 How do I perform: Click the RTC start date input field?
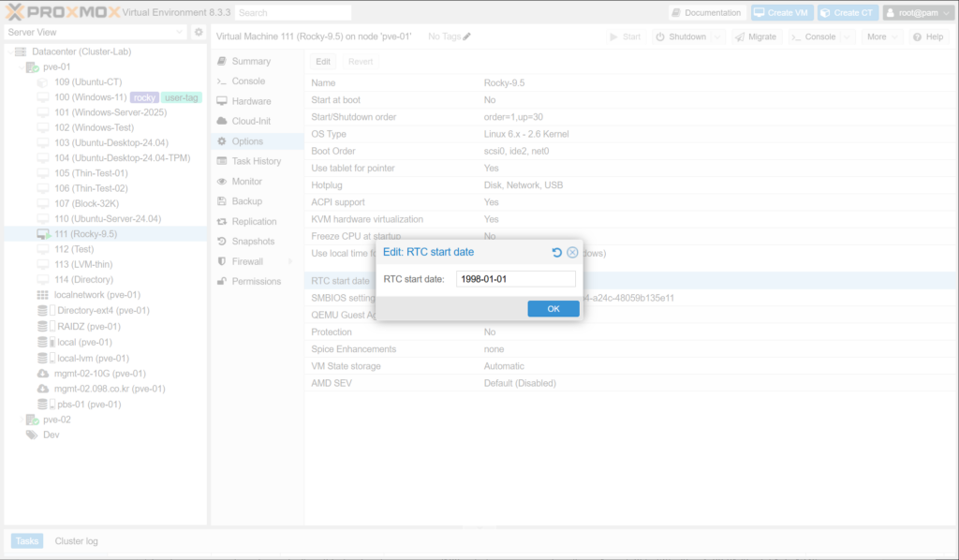click(x=515, y=279)
